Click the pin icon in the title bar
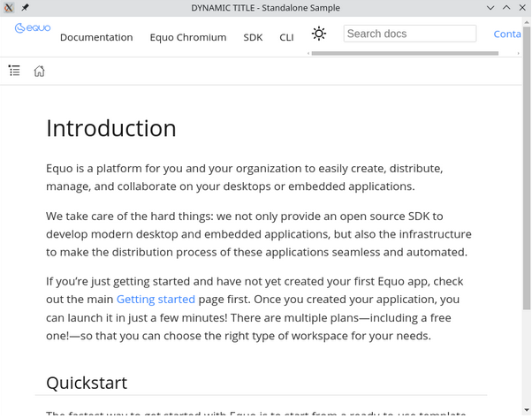 click(x=25, y=7)
